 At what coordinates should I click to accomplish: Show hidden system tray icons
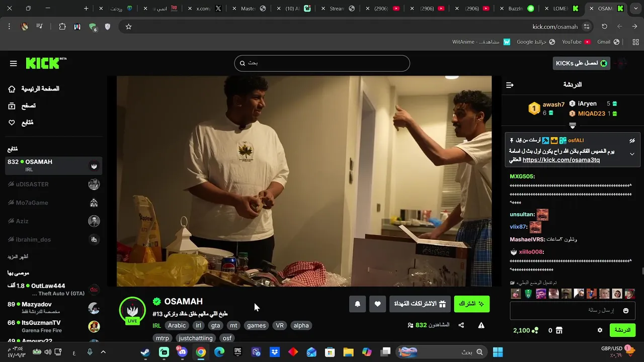(x=103, y=352)
